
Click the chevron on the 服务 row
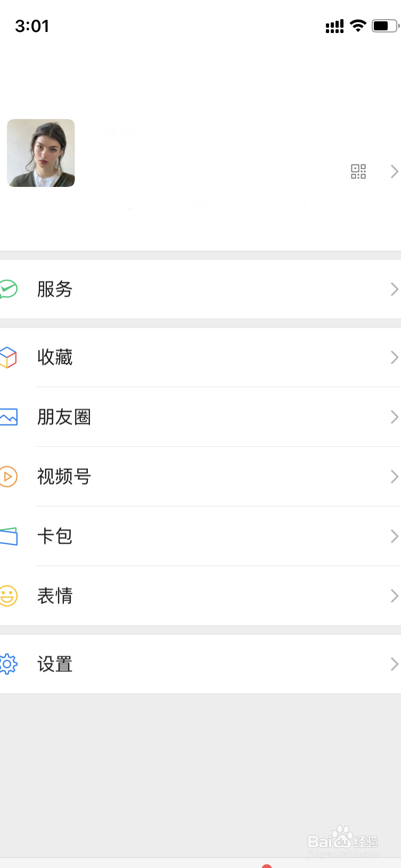tap(394, 289)
